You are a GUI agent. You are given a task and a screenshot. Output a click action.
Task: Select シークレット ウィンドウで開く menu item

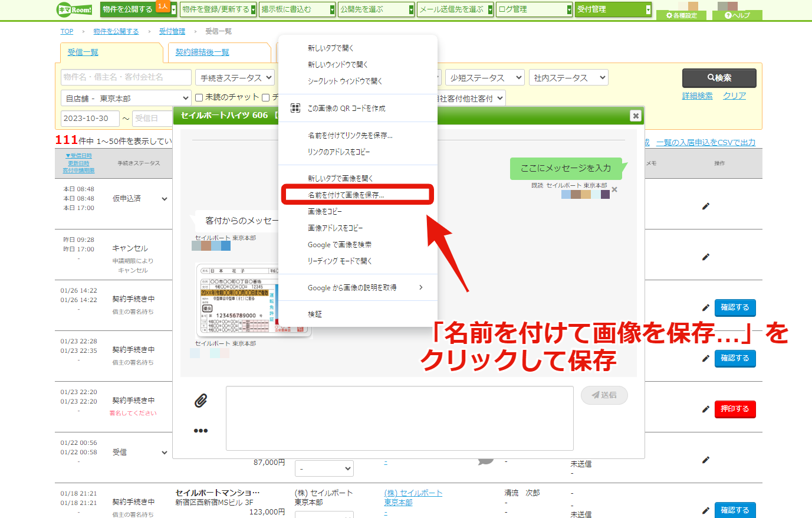pos(357,81)
